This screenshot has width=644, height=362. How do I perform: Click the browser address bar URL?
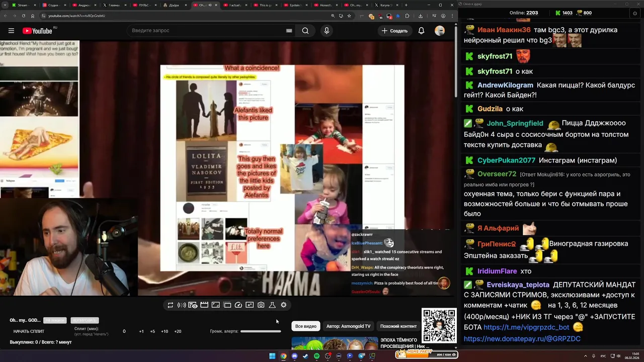point(76,16)
